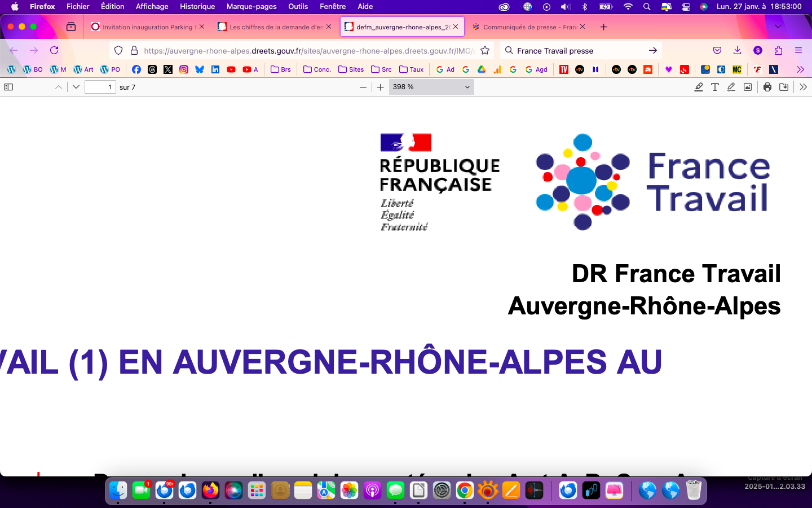Toggle macOS Control Center in menu bar
Viewport: 812px width, 508px height.
pyautogui.click(x=686, y=6)
